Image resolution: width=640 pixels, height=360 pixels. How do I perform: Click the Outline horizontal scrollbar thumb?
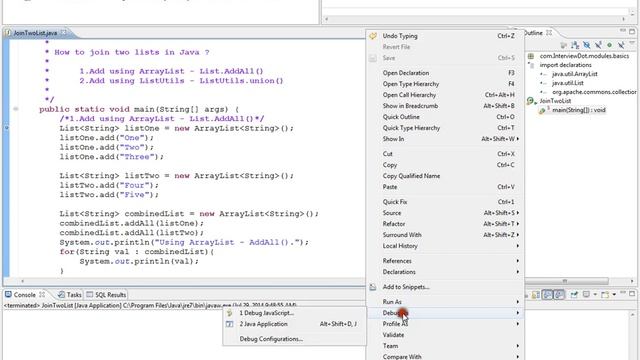pos(567,281)
